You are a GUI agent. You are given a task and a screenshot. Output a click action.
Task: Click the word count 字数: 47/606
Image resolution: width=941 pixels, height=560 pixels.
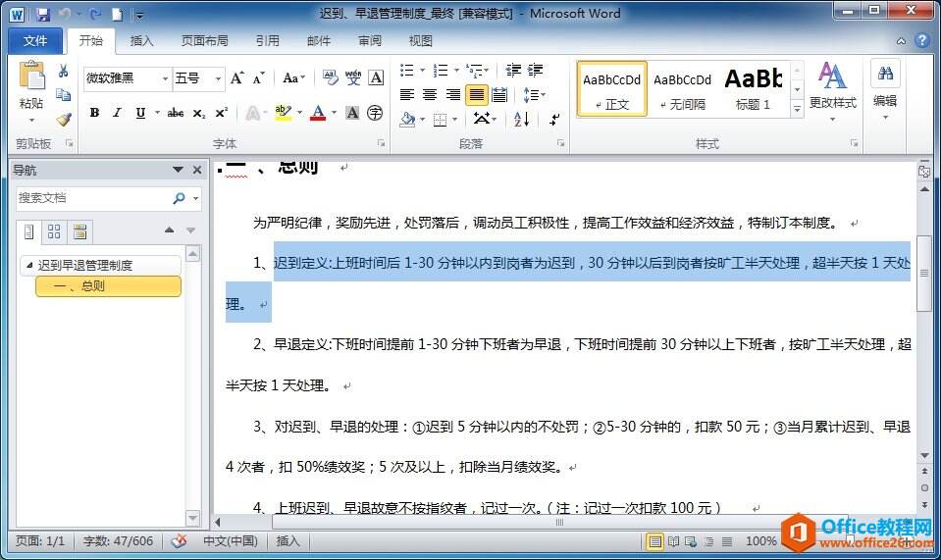[x=118, y=540]
